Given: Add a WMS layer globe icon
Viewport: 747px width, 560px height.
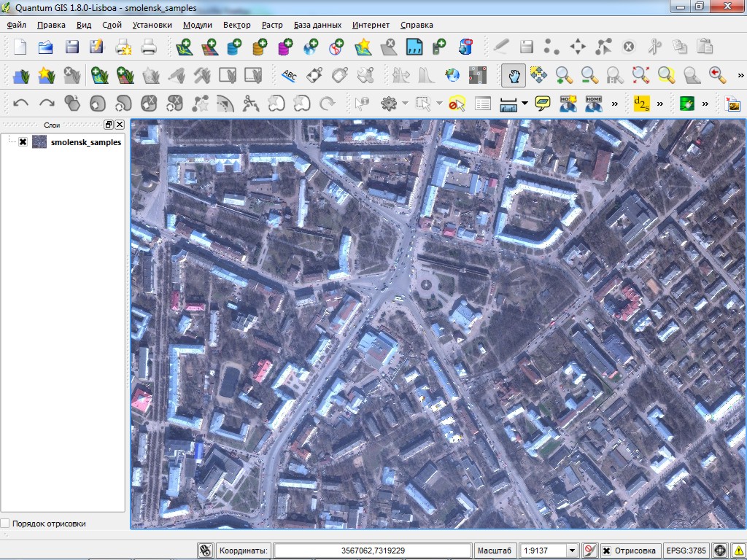Looking at the screenshot, I should pyautogui.click(x=311, y=47).
